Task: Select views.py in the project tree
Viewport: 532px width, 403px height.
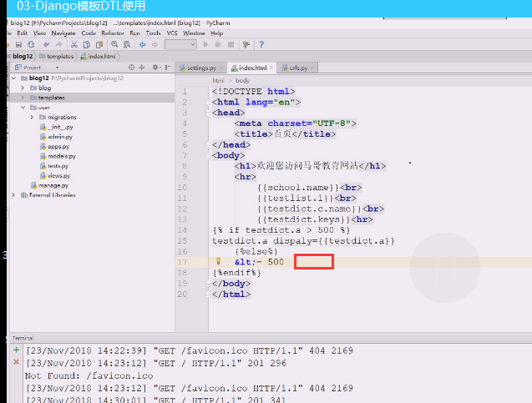Action: click(55, 175)
